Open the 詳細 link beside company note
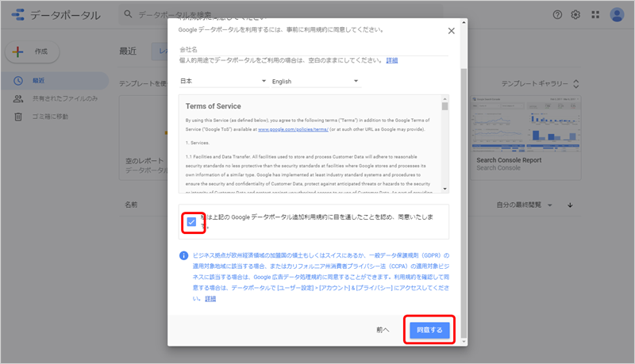The height and width of the screenshot is (364, 635). [391, 60]
